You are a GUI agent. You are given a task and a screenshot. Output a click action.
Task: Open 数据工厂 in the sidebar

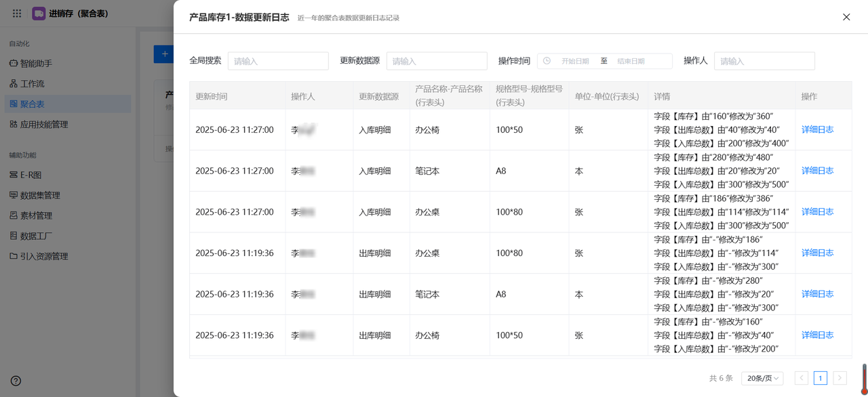click(x=36, y=236)
